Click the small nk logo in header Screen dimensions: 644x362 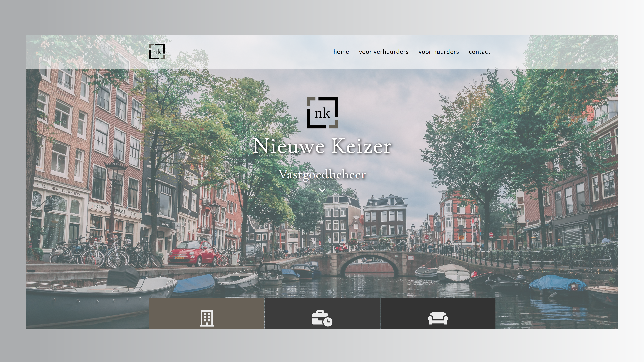point(157,52)
